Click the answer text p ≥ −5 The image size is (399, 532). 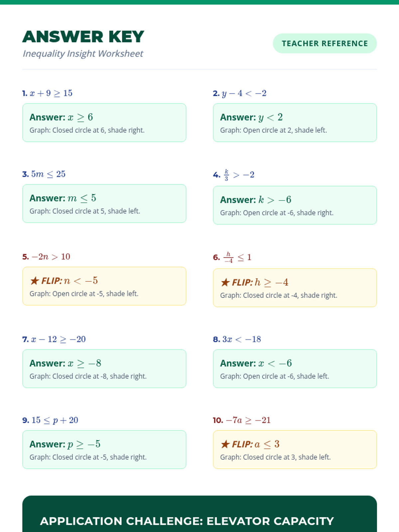coord(84,444)
